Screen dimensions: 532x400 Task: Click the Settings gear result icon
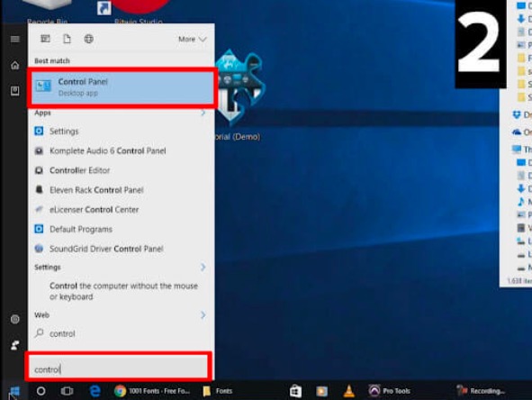39,131
